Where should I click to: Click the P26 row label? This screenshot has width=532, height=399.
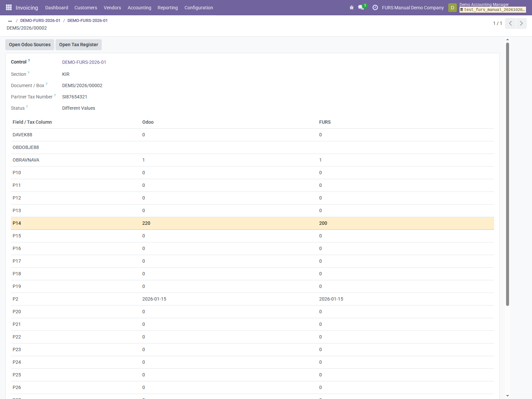tap(17, 387)
